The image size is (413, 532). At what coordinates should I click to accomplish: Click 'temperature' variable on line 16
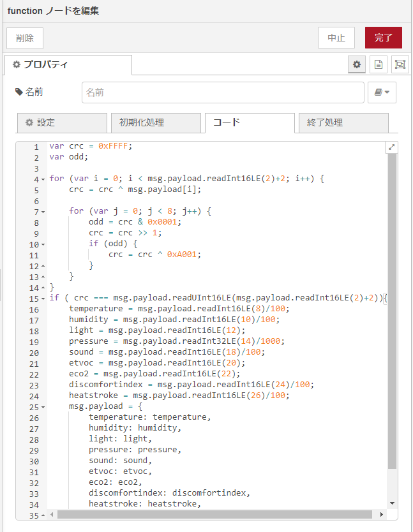point(96,309)
